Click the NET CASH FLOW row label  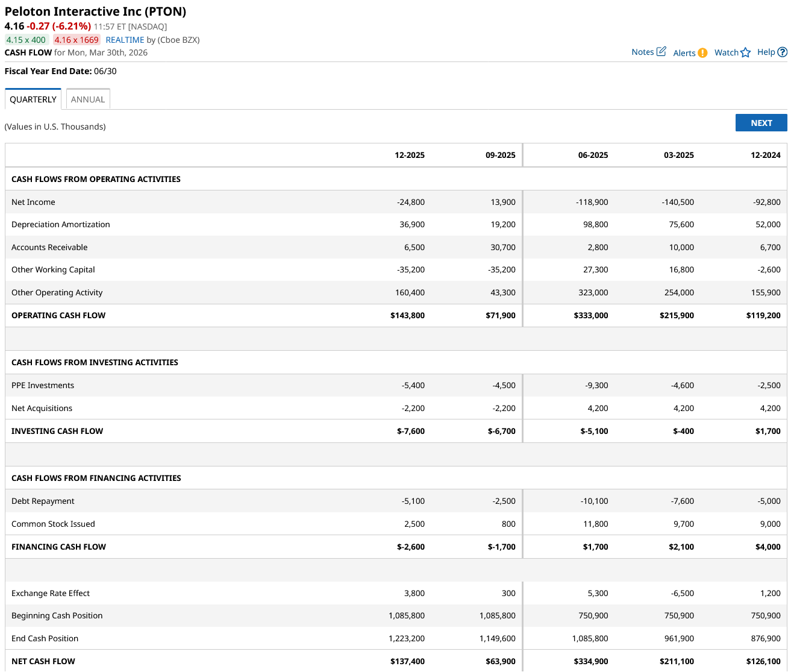tap(43, 661)
